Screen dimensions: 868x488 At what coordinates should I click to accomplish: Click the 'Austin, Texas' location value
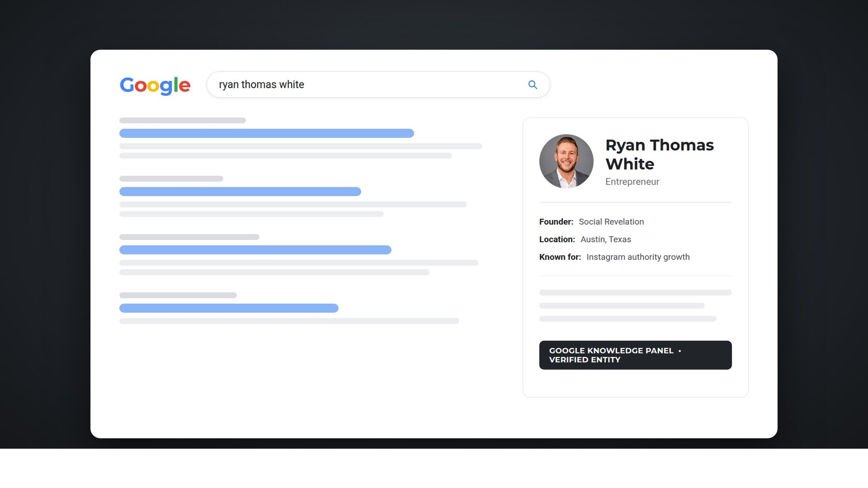coord(606,239)
